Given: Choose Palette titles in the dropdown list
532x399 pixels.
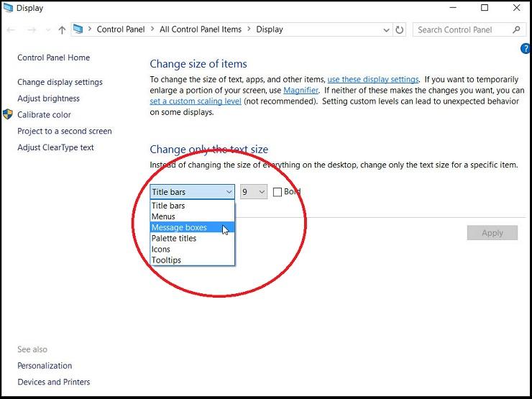Looking at the screenshot, I should 173,238.
